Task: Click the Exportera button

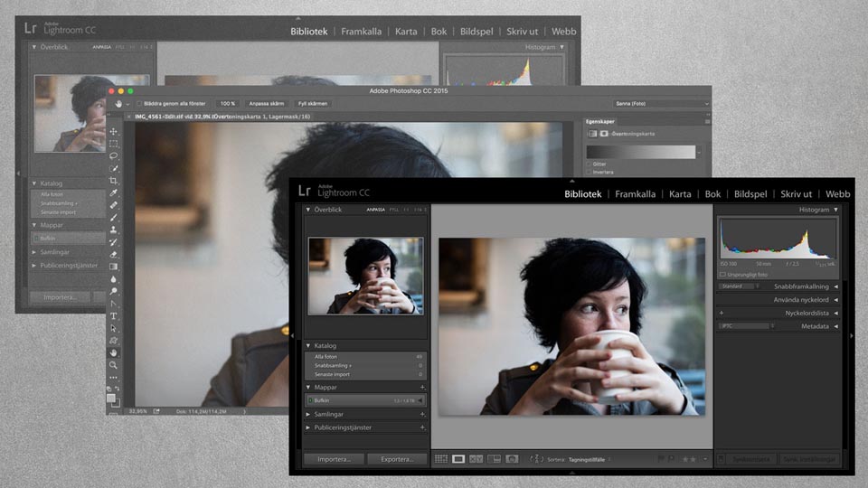Action: pyautogui.click(x=397, y=459)
